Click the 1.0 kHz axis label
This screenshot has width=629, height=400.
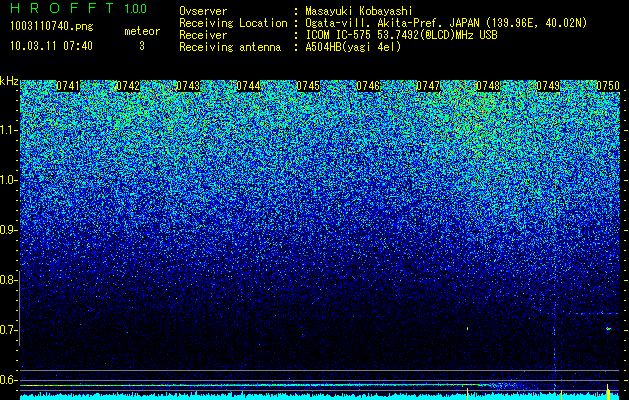click(8, 180)
